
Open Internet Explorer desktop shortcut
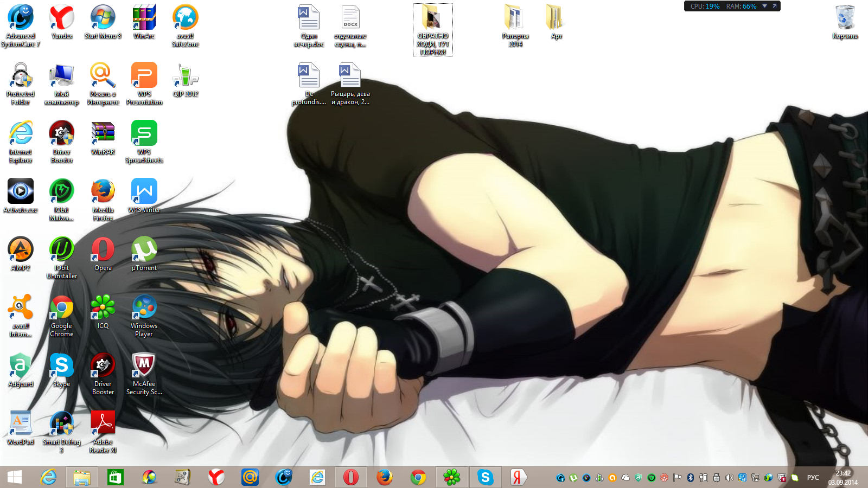tap(21, 142)
